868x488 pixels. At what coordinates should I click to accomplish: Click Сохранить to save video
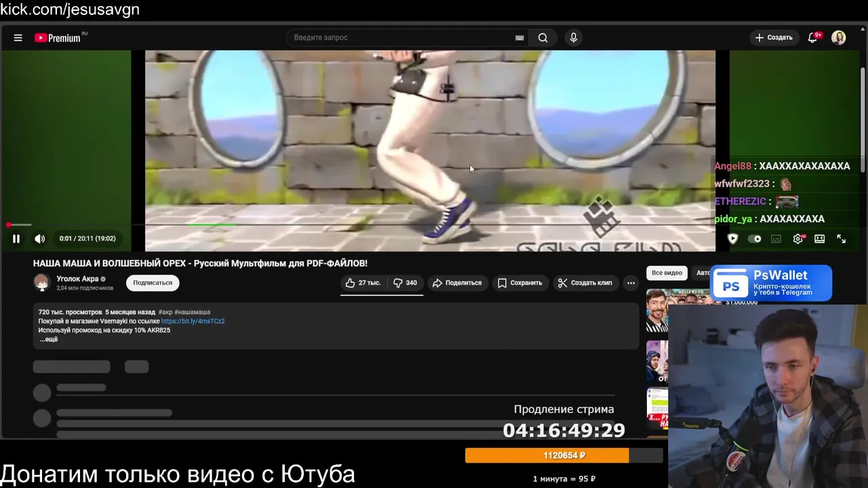(x=520, y=283)
